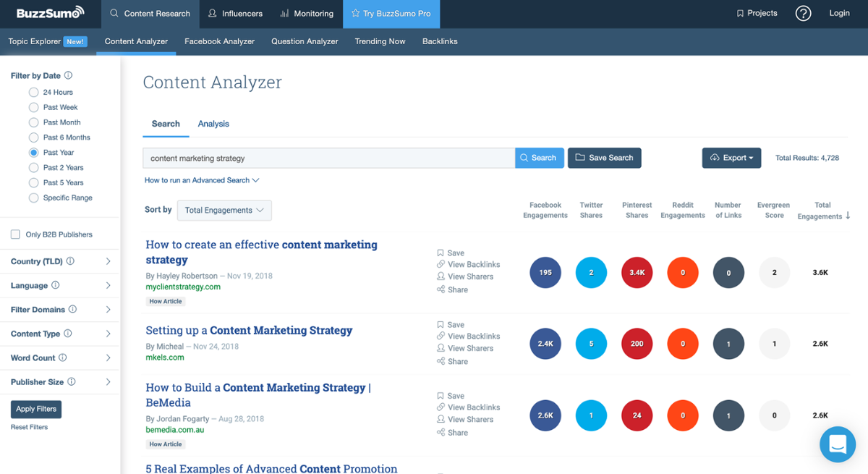The image size is (868, 474).
Task: Click the content marketing strategy search field
Action: coord(329,158)
